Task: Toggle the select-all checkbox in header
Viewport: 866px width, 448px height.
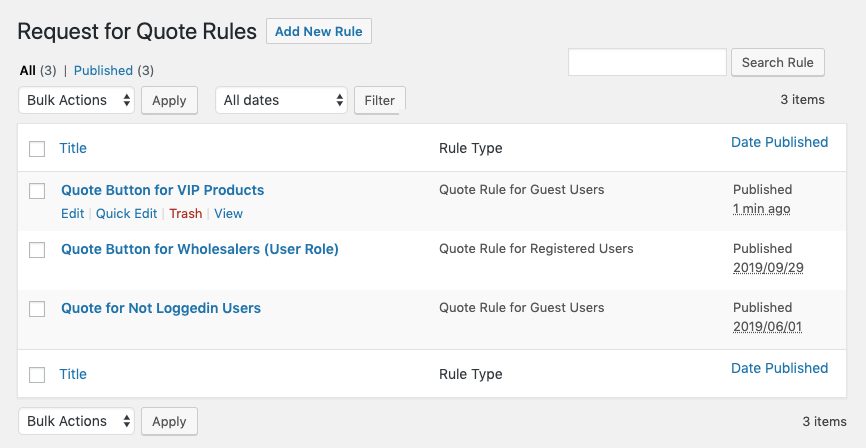Action: (37, 149)
